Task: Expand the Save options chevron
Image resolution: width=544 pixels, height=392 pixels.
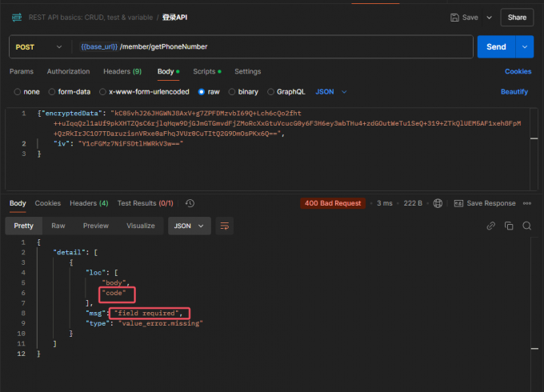Action: click(x=489, y=18)
